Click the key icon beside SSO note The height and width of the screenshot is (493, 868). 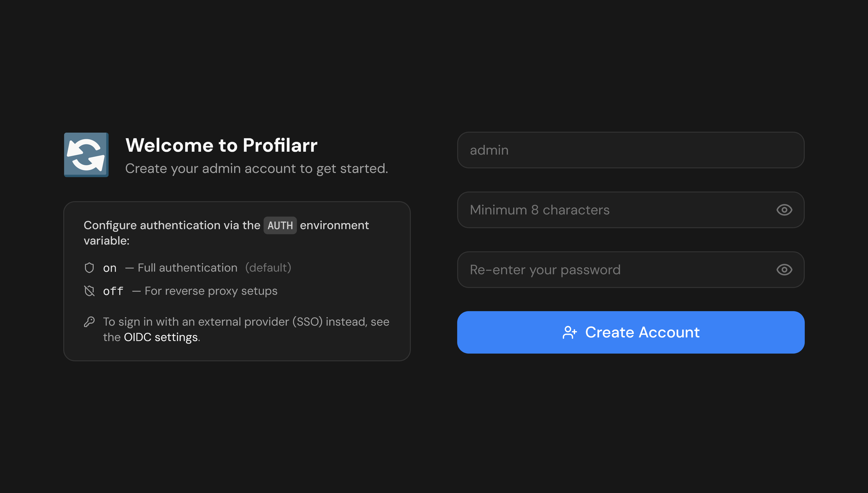(89, 322)
